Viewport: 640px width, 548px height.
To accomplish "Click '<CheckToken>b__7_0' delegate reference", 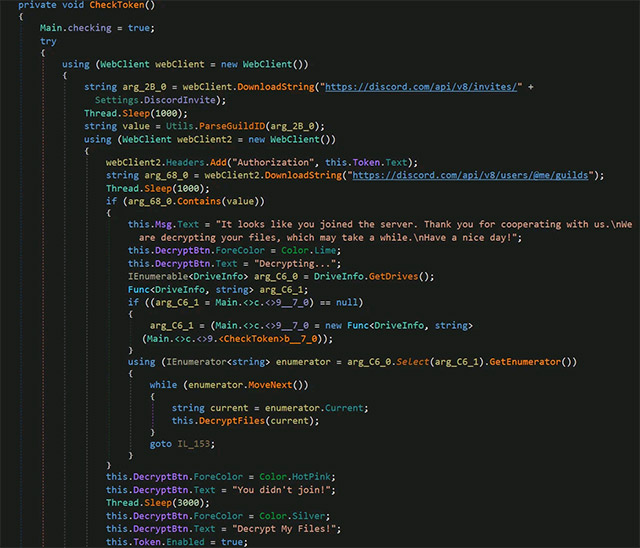I will point(268,339).
